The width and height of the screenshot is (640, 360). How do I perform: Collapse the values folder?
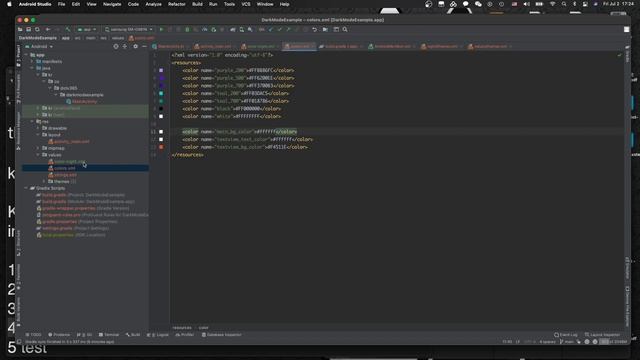tap(38, 155)
